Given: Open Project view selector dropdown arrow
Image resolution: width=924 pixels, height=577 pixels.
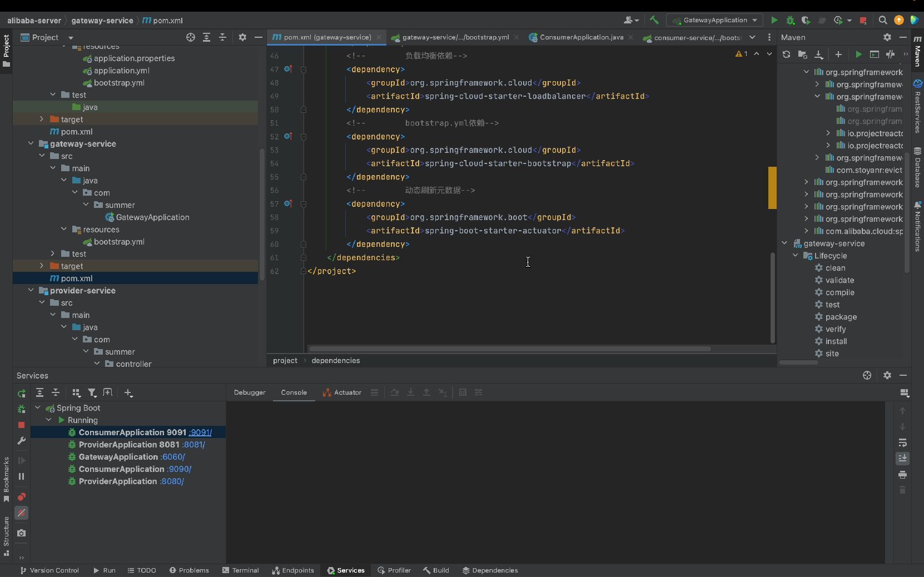Looking at the screenshot, I should tap(71, 38).
